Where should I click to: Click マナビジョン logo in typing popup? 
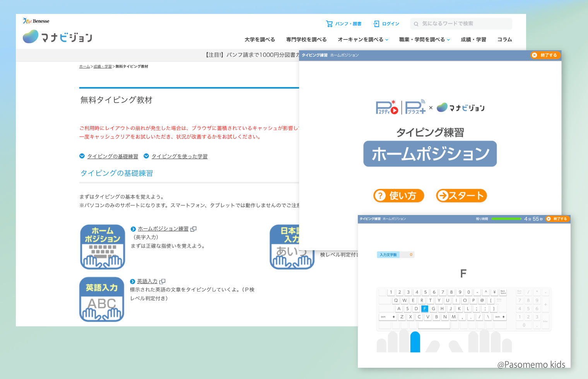[x=461, y=108]
